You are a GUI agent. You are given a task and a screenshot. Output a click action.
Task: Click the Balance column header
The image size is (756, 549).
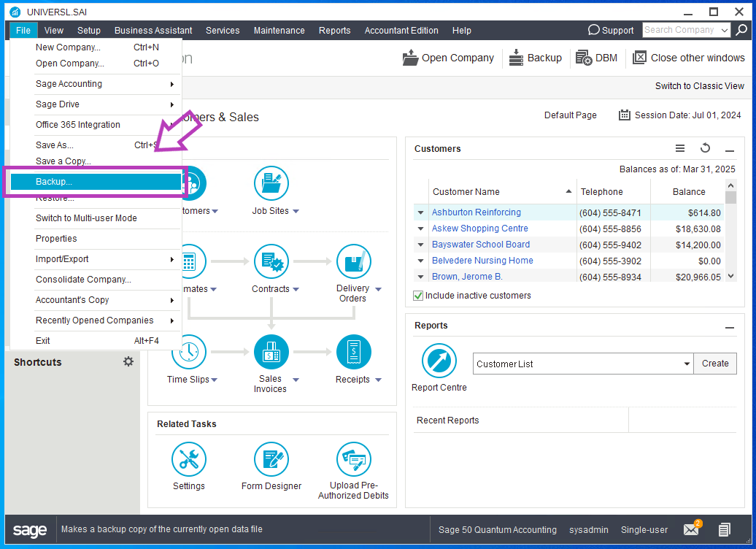coord(689,191)
